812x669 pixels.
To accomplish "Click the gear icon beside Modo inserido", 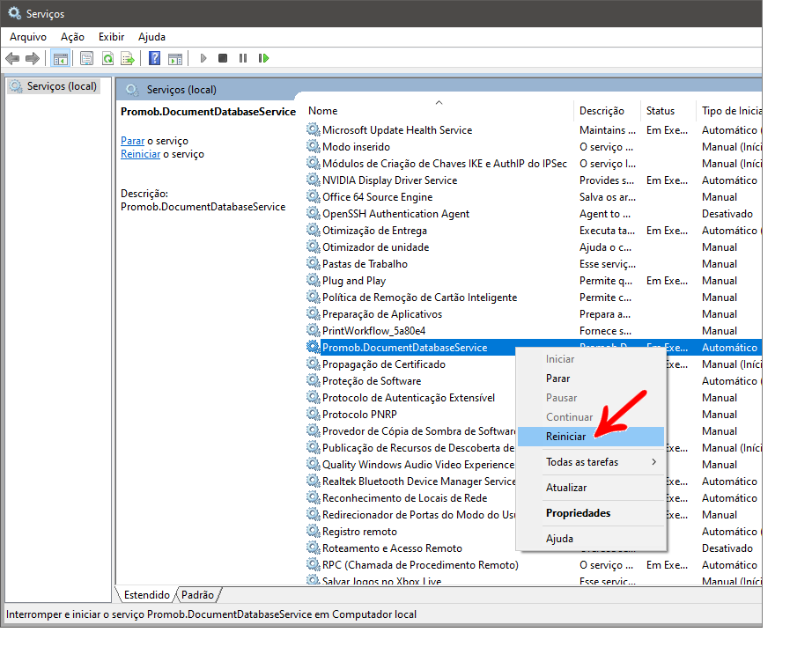I will point(313,146).
